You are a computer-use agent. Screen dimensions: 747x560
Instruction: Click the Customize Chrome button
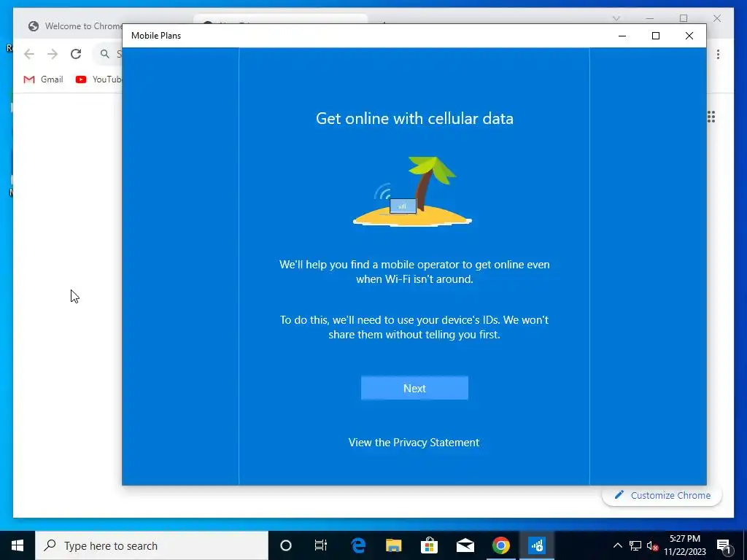pyautogui.click(x=662, y=495)
